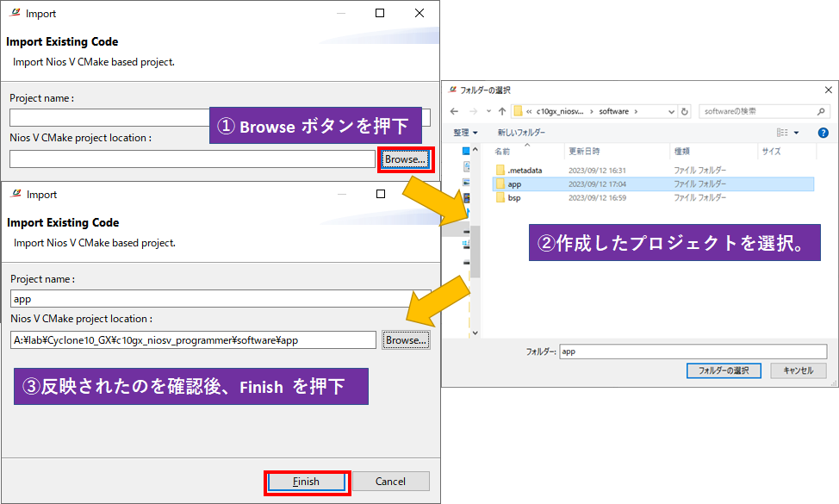Click the フォルダー name input field

(693, 352)
